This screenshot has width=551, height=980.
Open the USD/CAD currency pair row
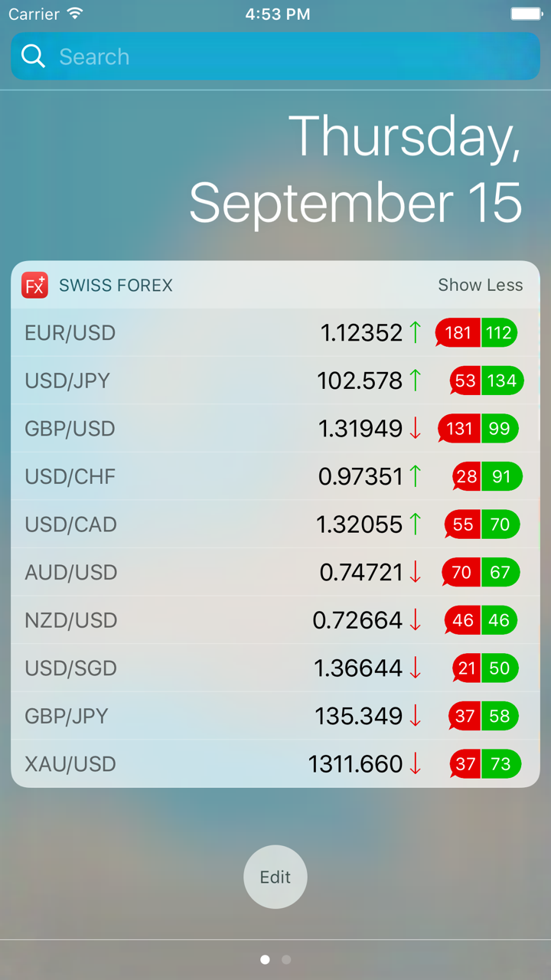click(x=70, y=524)
